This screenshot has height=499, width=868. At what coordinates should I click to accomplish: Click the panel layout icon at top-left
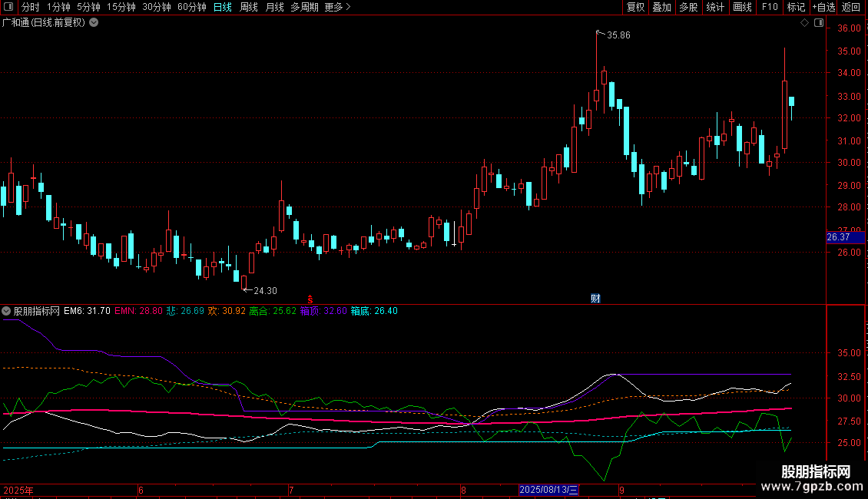click(x=8, y=7)
